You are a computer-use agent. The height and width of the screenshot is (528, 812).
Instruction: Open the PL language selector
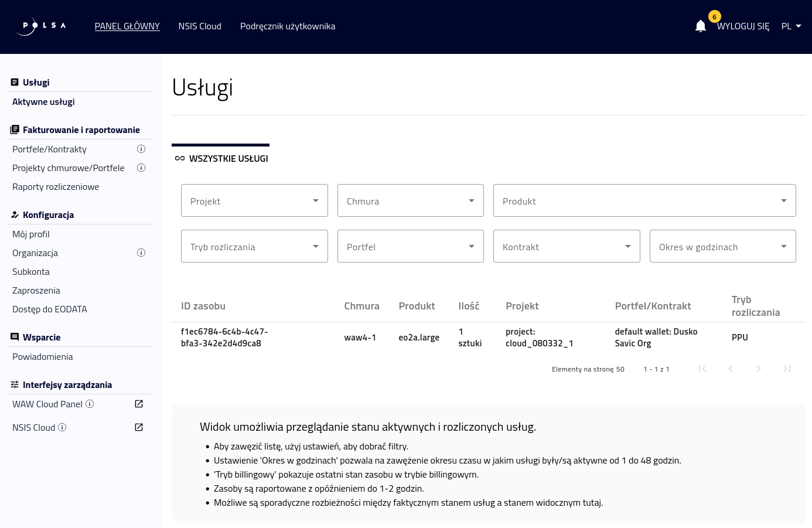(x=791, y=26)
